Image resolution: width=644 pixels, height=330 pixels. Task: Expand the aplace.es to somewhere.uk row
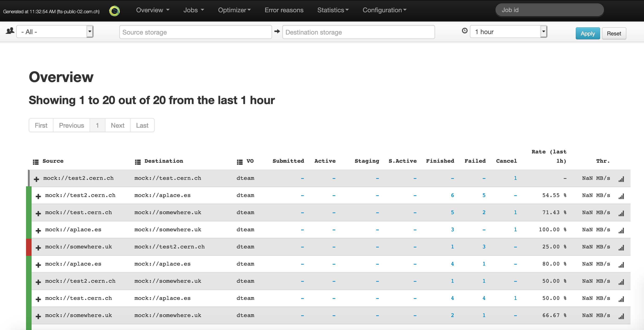click(x=38, y=230)
